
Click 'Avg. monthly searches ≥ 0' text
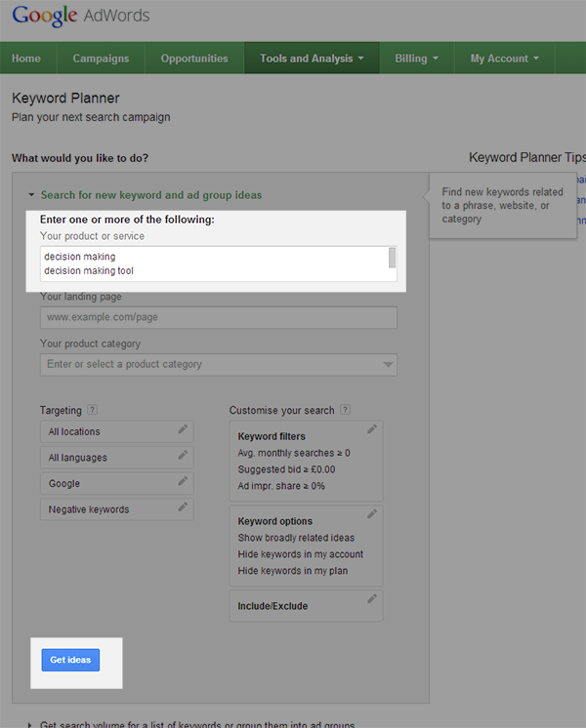click(294, 453)
